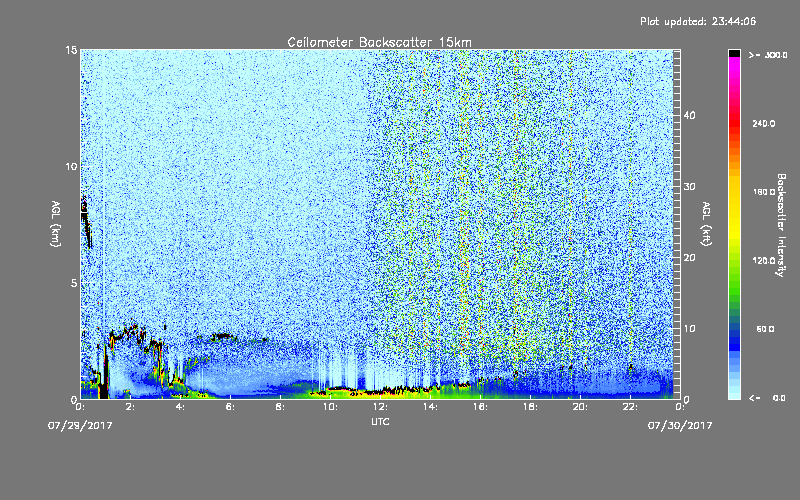This screenshot has height=500, width=800.
Task: Click the UTC axis label
Action: point(380,421)
